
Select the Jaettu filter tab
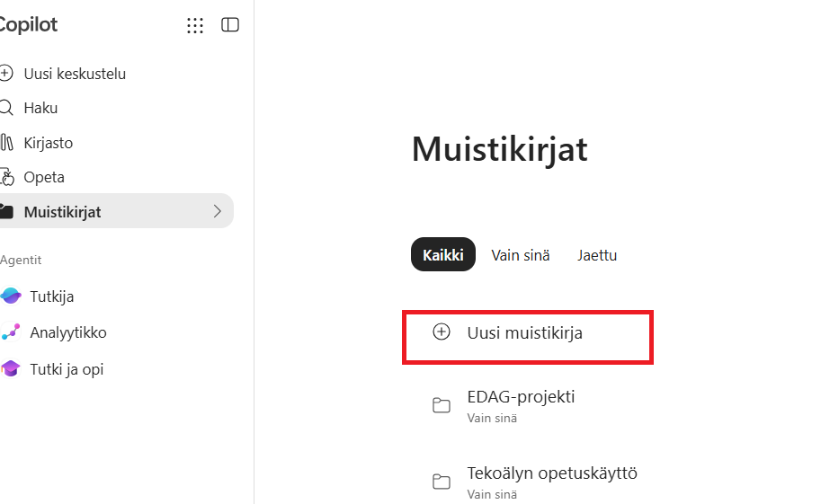click(x=597, y=255)
